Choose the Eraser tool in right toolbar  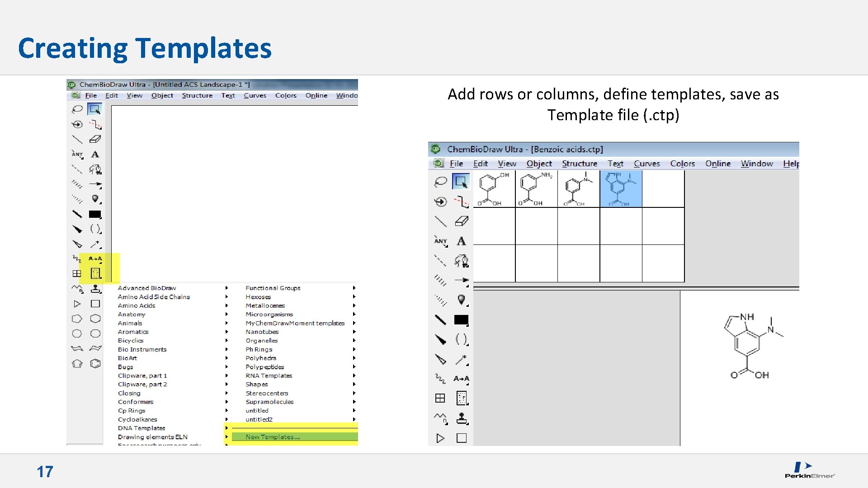461,221
